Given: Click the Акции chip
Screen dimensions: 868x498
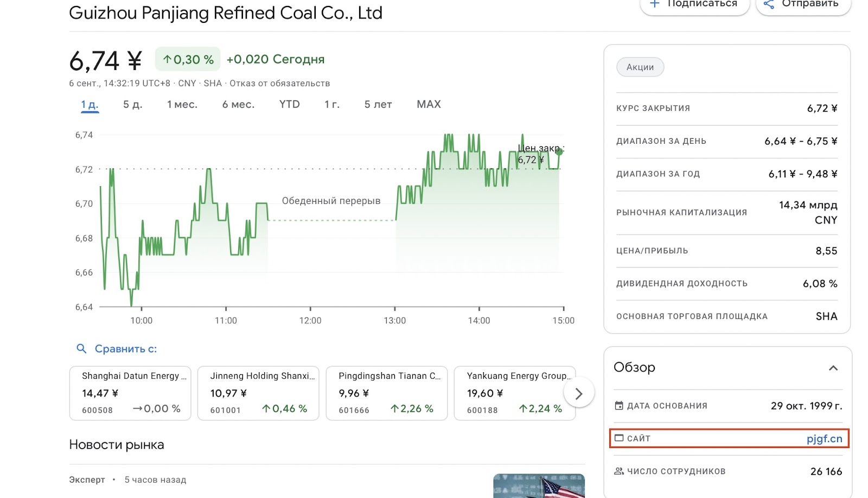Looking at the screenshot, I should point(640,67).
